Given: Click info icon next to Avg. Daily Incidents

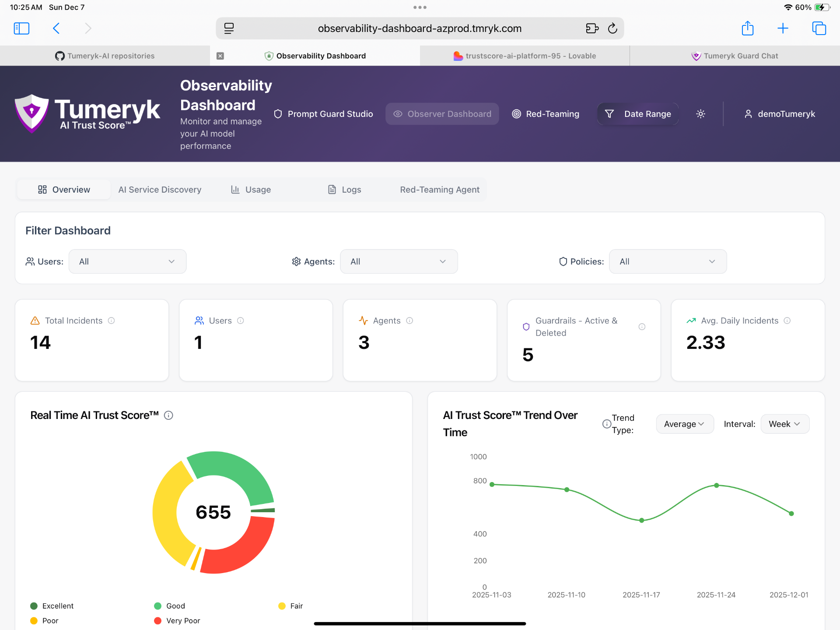Looking at the screenshot, I should point(787,320).
